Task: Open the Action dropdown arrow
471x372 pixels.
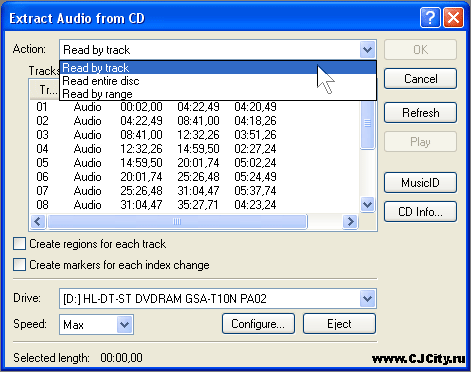Action: click(x=367, y=50)
